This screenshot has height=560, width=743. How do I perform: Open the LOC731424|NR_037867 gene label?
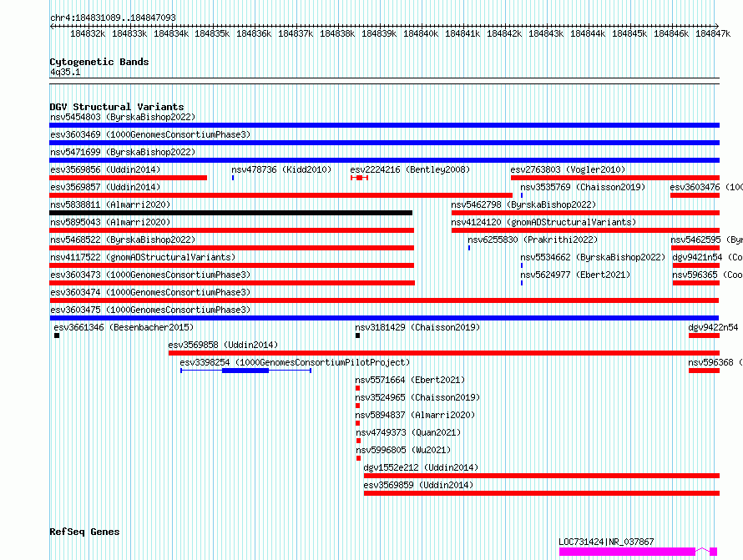point(606,542)
